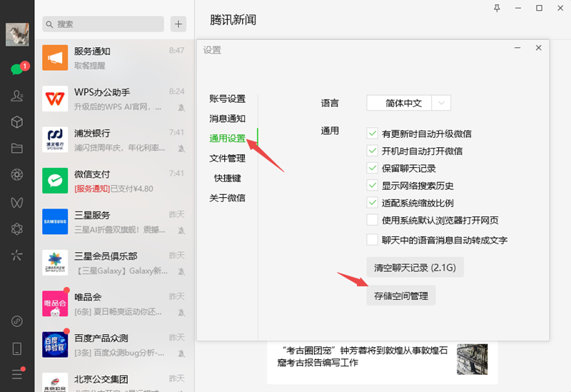The height and width of the screenshot is (392, 571).
Task: Close the 设置 dialog
Action: (x=539, y=48)
